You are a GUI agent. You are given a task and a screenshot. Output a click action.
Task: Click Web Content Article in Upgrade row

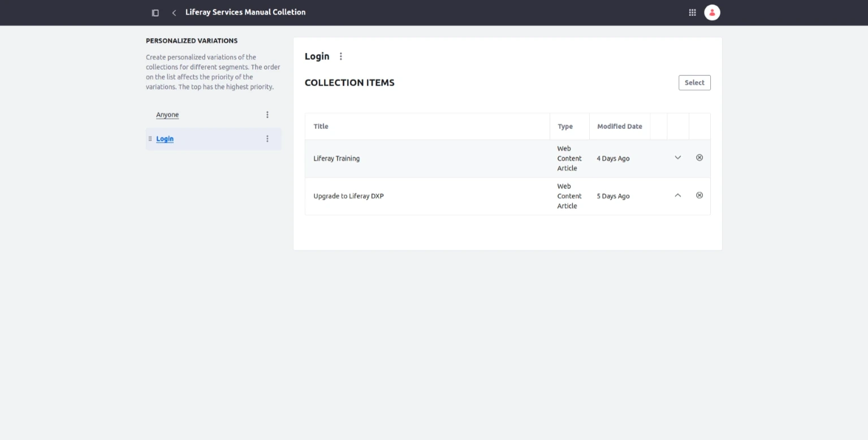569,196
